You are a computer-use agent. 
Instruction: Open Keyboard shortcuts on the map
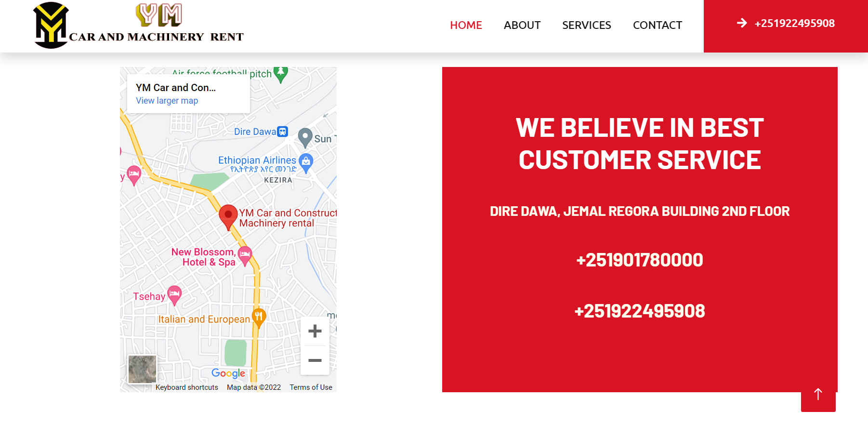187,387
